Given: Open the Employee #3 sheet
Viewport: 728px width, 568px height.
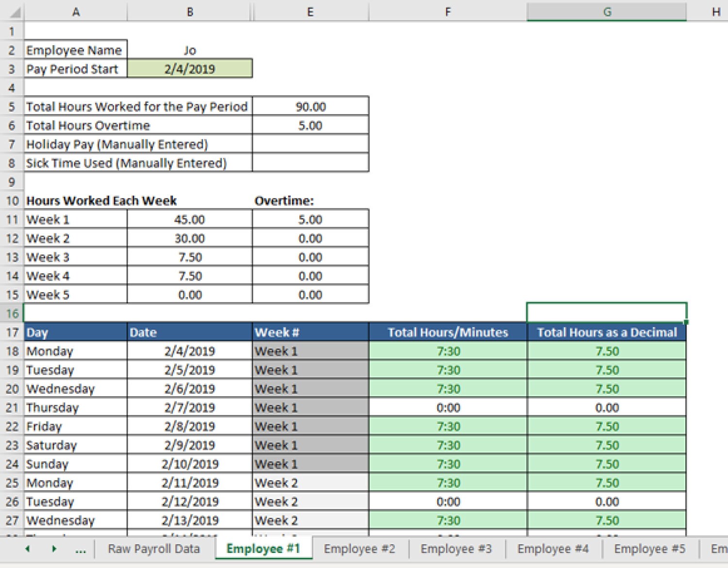Looking at the screenshot, I should (456, 549).
